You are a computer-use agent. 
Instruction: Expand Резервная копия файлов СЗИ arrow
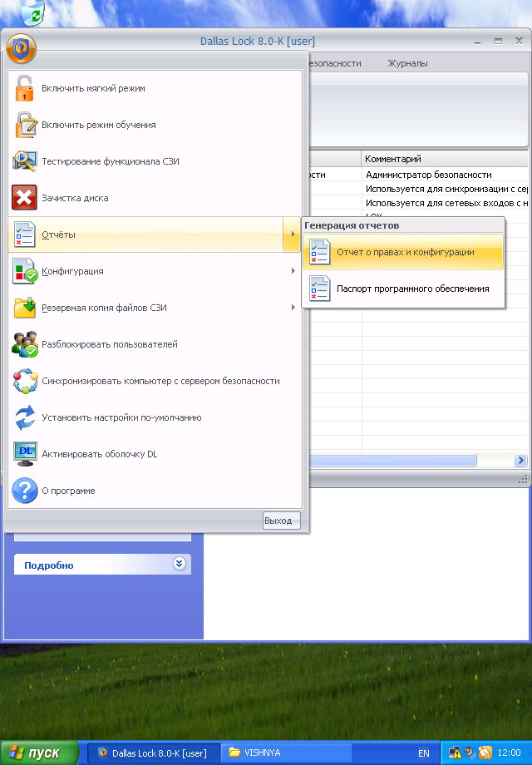point(293,308)
